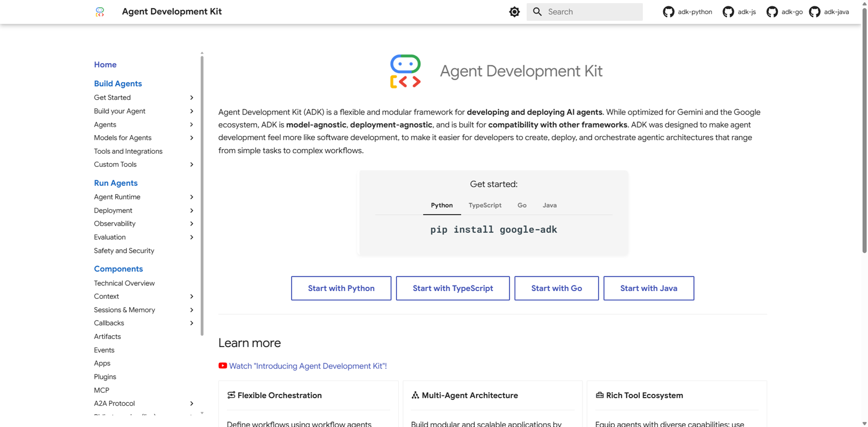868x427 pixels.
Task: Open the MCP sidebar item
Action: [101, 390]
